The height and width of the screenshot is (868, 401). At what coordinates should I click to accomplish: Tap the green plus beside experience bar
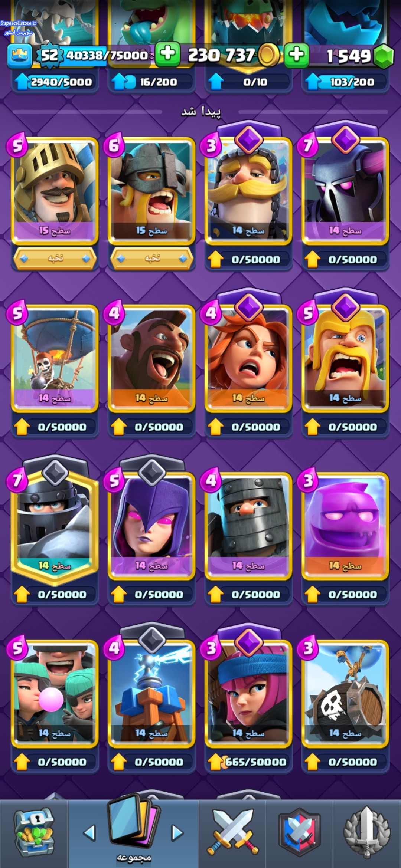(x=167, y=55)
